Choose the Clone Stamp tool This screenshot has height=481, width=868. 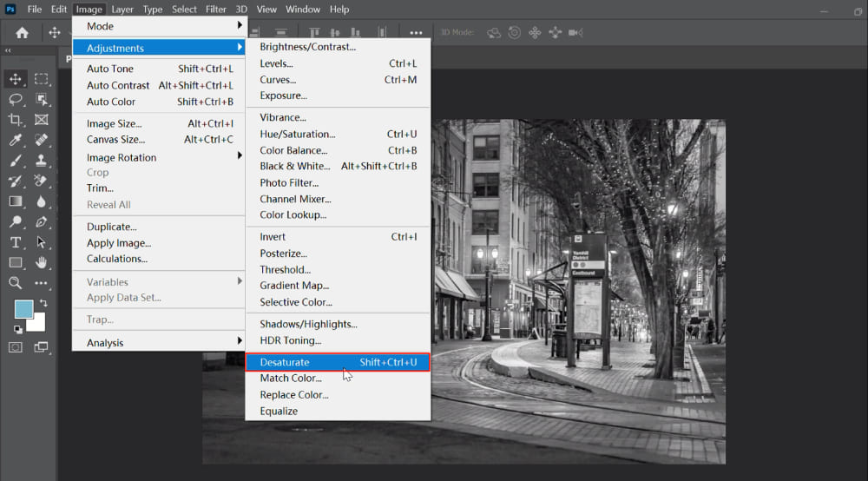click(41, 161)
